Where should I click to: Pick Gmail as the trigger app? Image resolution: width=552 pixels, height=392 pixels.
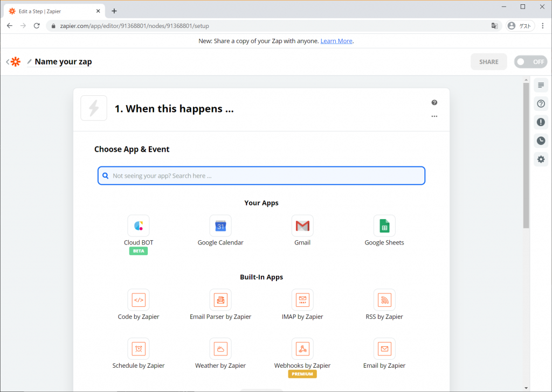pyautogui.click(x=302, y=226)
